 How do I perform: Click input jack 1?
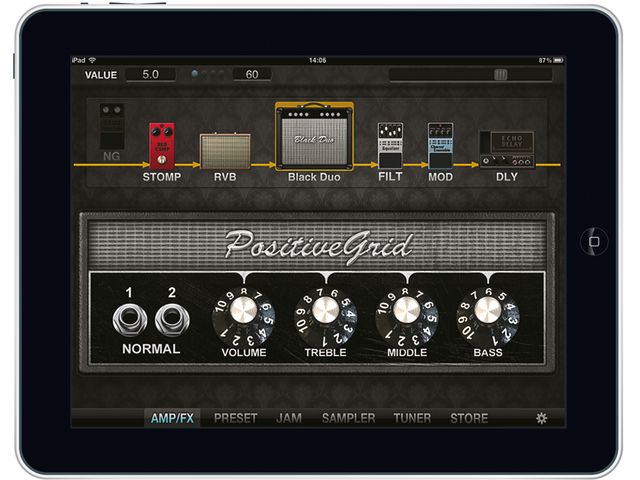[130, 320]
